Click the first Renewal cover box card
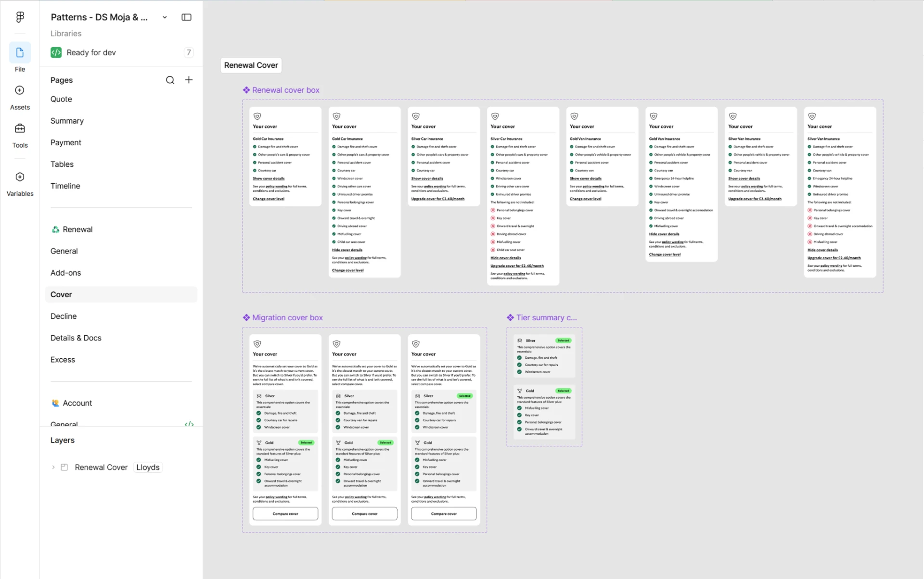This screenshot has width=924, height=579. [x=285, y=156]
